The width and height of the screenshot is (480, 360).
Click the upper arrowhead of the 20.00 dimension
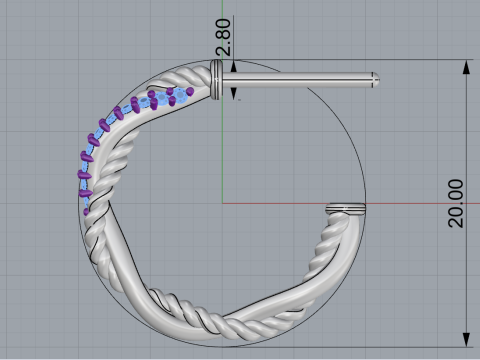click(467, 67)
